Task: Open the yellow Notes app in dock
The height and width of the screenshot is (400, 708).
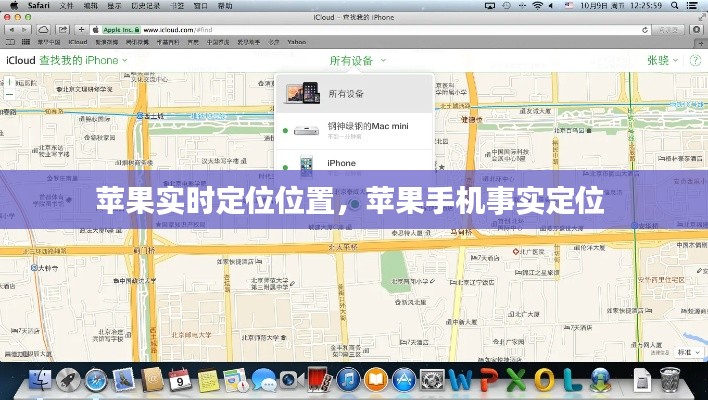Action: pyautogui.click(x=208, y=380)
